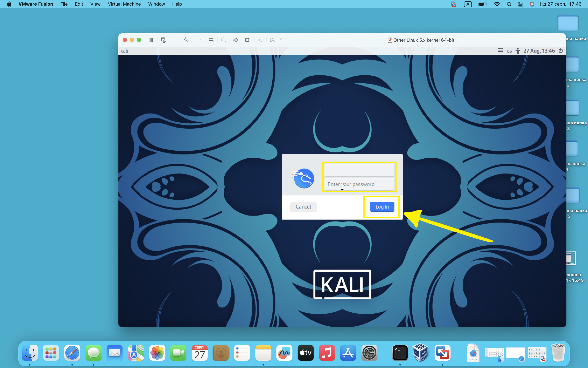Open Music from the Dock
Image resolution: width=588 pixels, height=368 pixels.
click(x=327, y=353)
